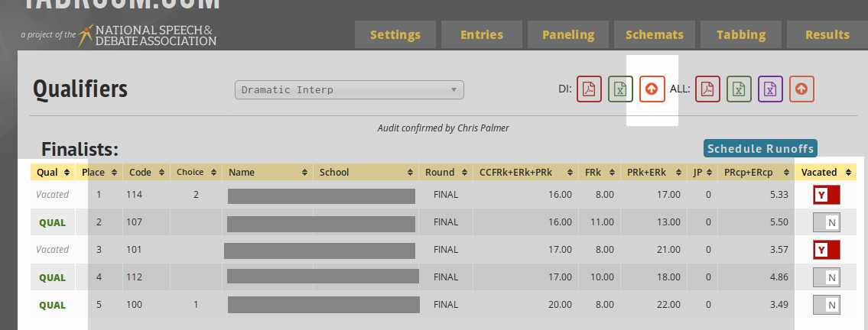Click the purple spreadsheet icon for ALL
The height and width of the screenshot is (330, 868).
coord(770,89)
